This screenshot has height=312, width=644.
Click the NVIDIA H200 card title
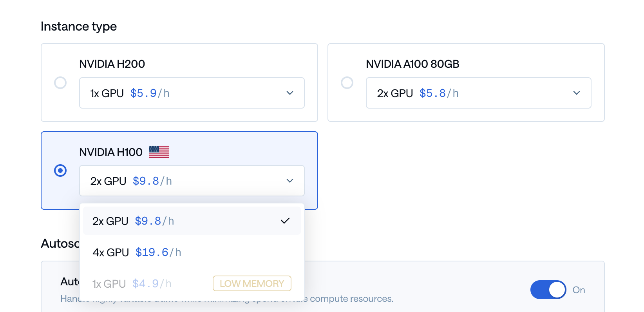point(112,64)
